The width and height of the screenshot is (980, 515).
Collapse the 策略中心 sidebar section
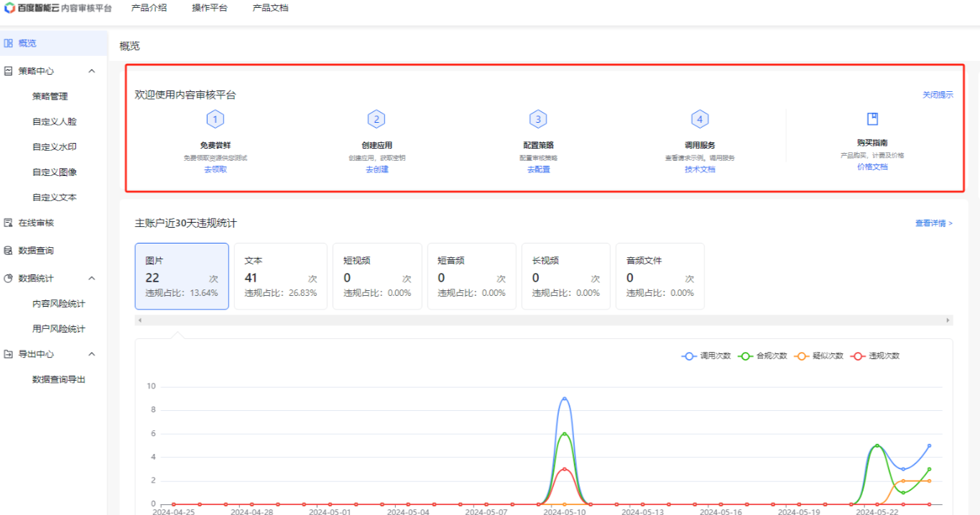click(x=92, y=71)
